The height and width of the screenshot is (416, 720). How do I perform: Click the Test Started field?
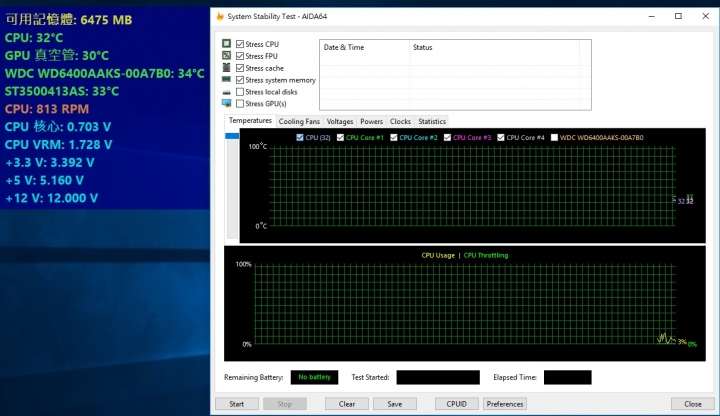[x=438, y=377]
